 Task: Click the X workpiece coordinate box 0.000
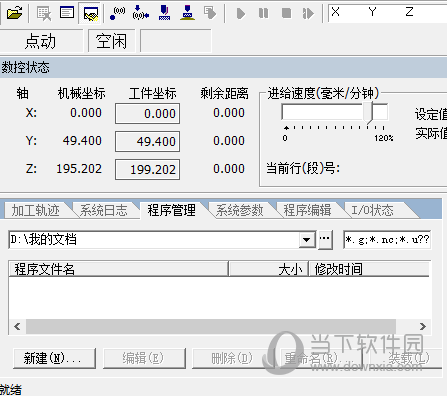(x=148, y=114)
